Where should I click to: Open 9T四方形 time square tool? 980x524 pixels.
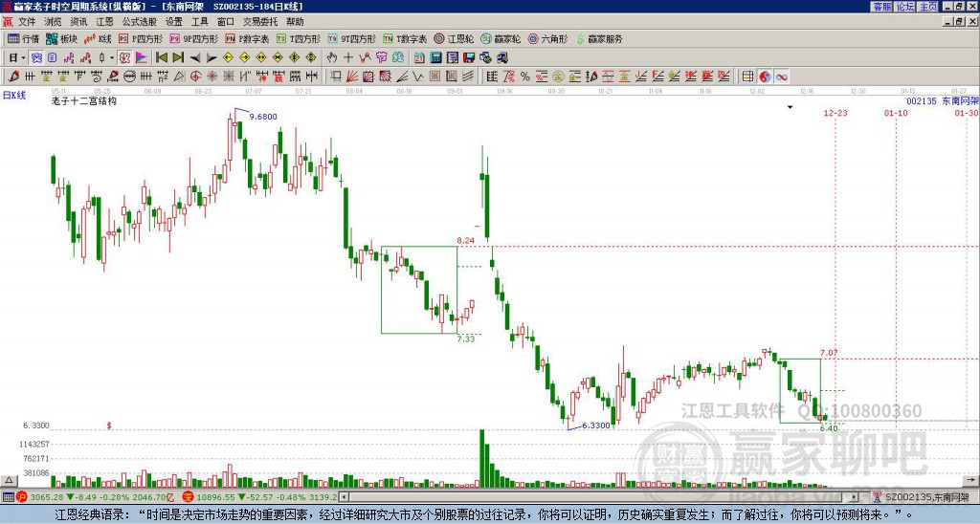[352, 38]
